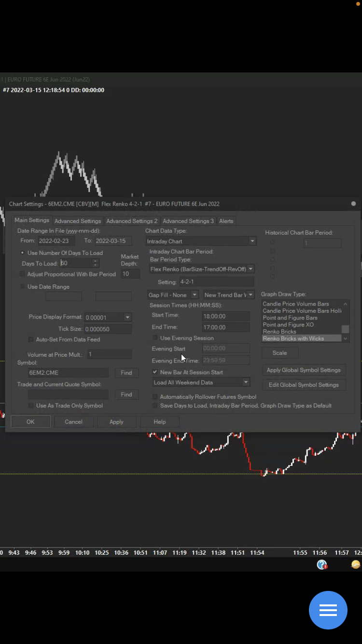362x644 pixels.
Task: Expand the Gap Fill - None dropdown
Action: point(195,295)
